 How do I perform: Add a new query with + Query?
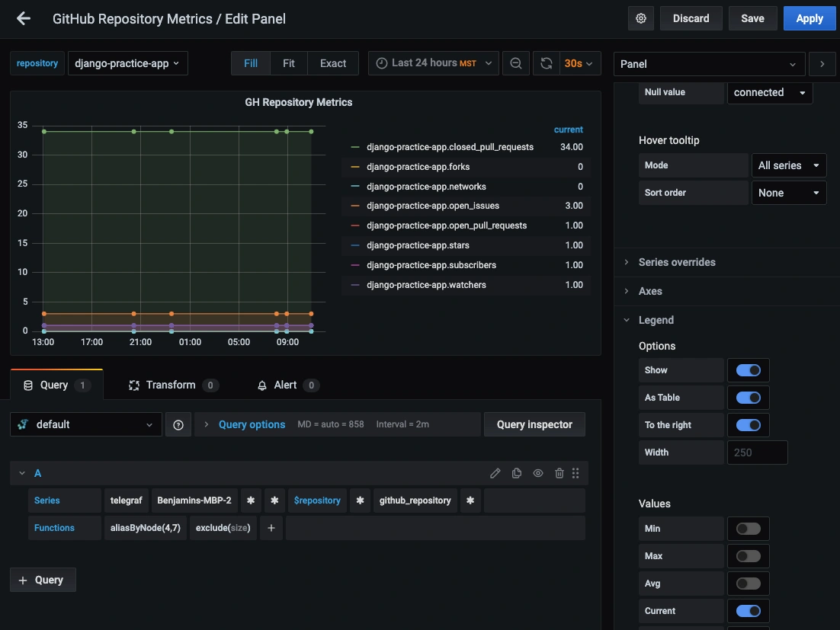coord(43,580)
